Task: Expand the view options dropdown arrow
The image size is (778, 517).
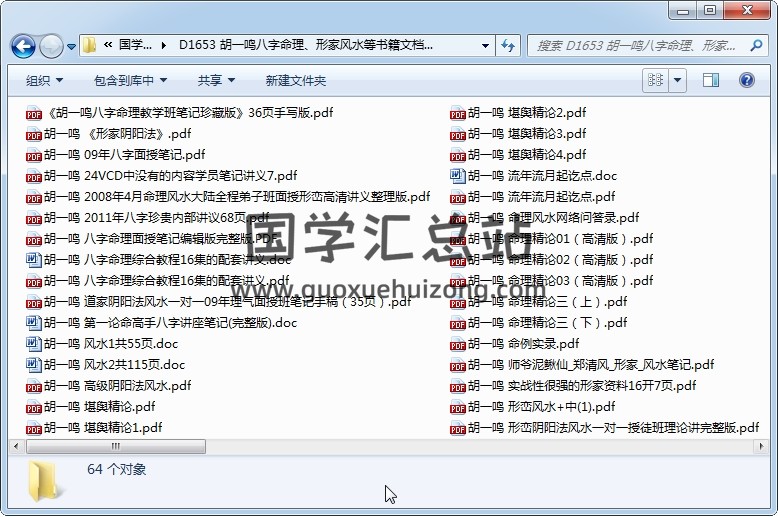Action: pos(677,80)
